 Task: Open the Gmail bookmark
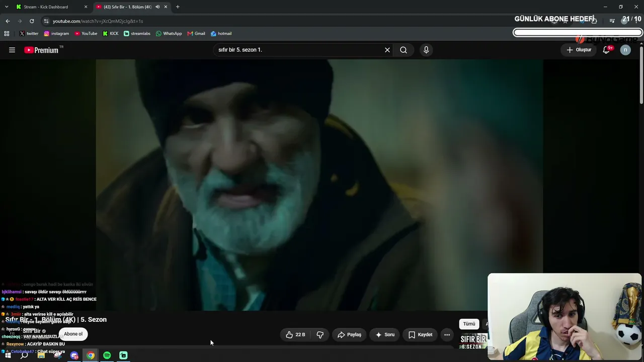coord(196,34)
